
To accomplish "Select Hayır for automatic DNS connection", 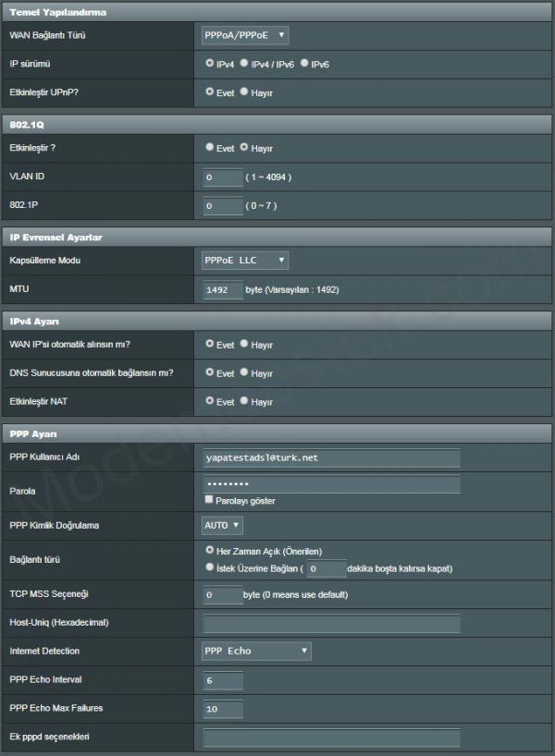I will click(x=244, y=372).
